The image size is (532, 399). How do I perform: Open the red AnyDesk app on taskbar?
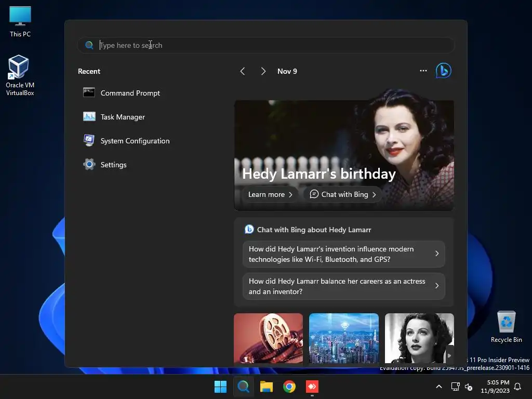(x=312, y=387)
